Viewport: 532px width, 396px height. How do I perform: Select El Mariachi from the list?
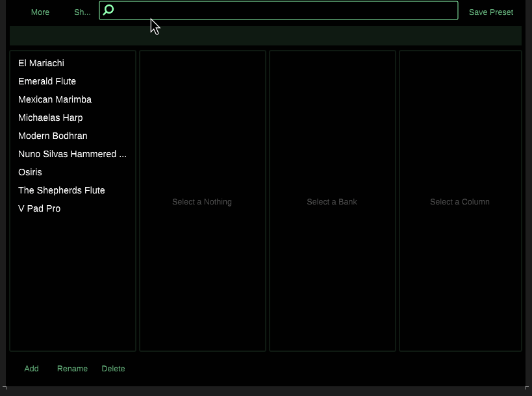pyautogui.click(x=41, y=63)
